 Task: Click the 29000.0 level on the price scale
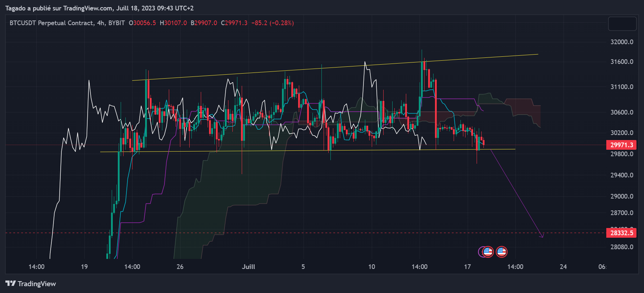tap(622, 196)
